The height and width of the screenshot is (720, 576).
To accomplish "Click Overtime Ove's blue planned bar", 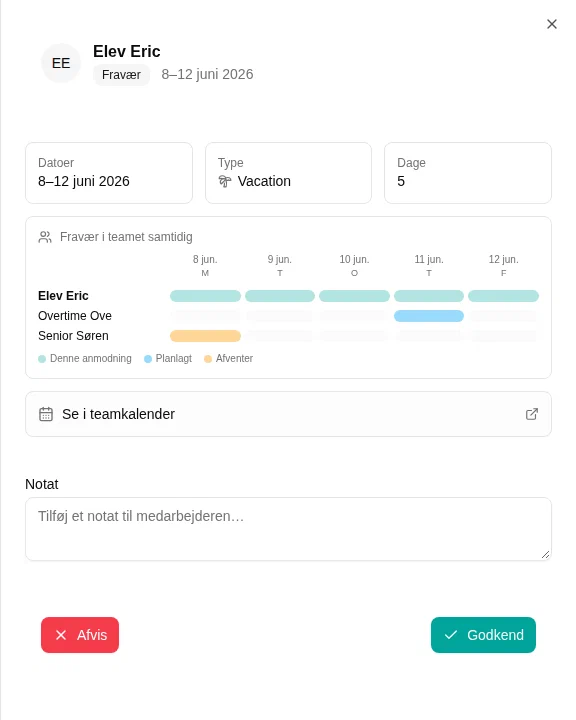I will [x=429, y=316].
